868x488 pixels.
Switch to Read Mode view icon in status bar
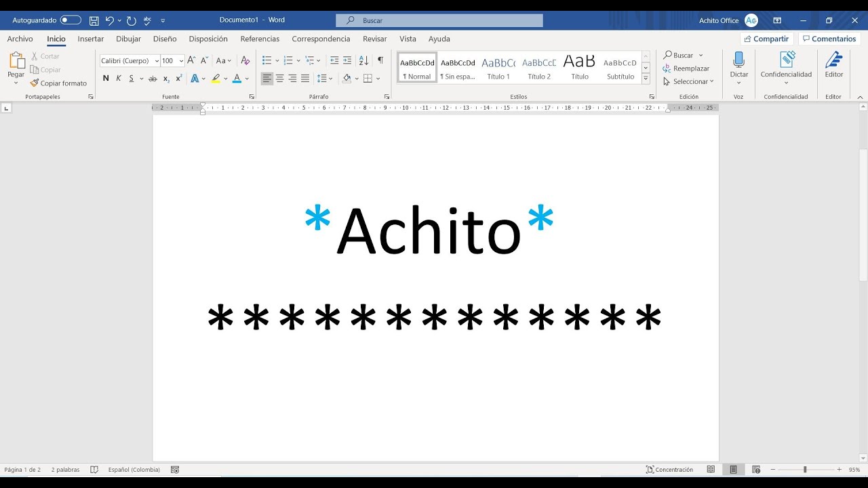[x=711, y=470]
